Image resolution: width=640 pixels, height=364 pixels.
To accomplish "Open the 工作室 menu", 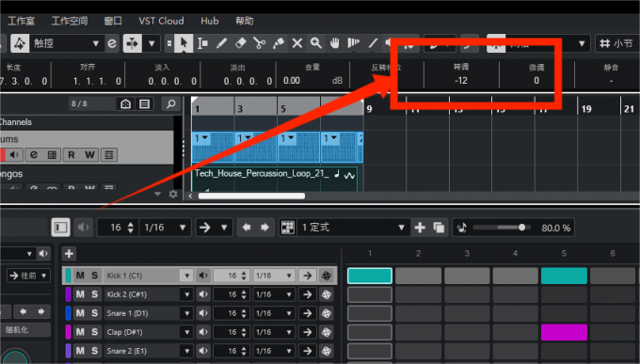I will pos(22,21).
